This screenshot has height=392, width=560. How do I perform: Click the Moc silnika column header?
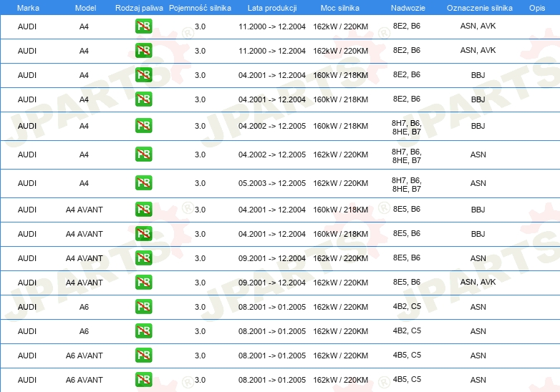click(x=340, y=8)
